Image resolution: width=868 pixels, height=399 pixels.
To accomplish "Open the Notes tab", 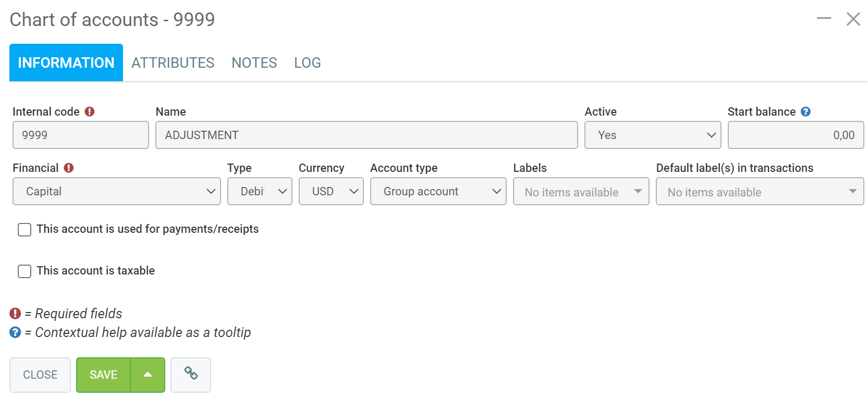I will click(x=254, y=63).
